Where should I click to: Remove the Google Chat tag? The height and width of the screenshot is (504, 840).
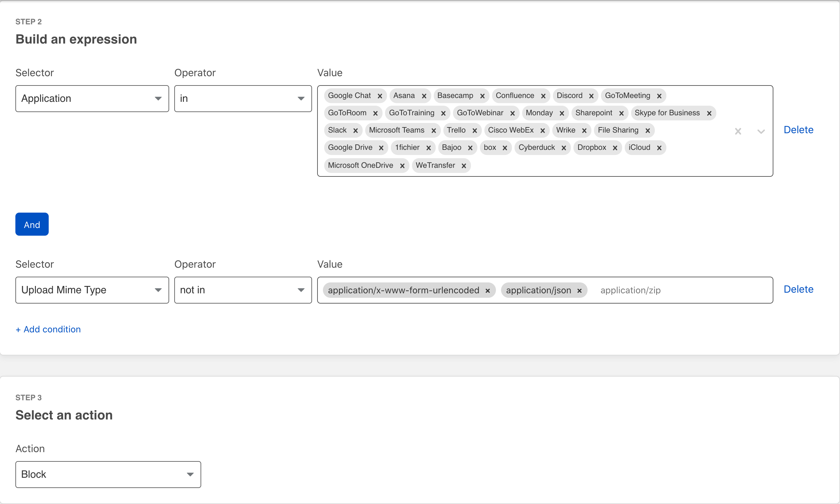[380, 96]
